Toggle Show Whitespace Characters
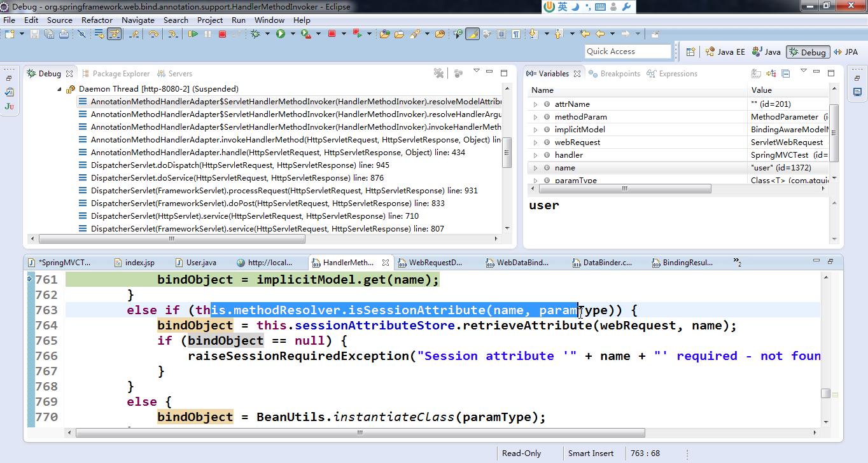Image resolution: width=868 pixels, height=463 pixels. point(516,34)
